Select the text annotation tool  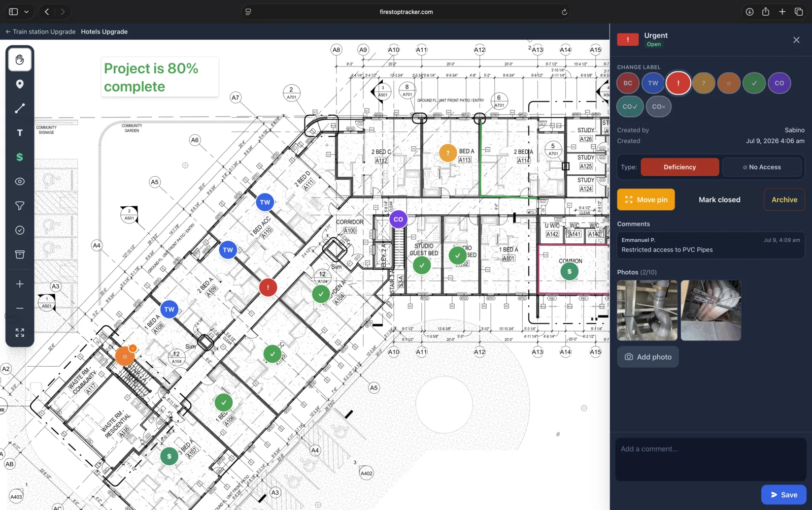(x=20, y=133)
